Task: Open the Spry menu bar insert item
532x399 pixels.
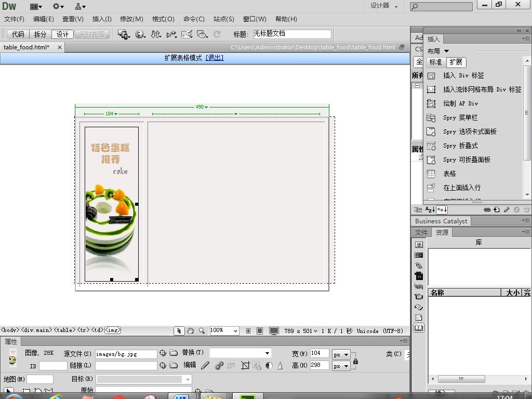Action: (460, 118)
